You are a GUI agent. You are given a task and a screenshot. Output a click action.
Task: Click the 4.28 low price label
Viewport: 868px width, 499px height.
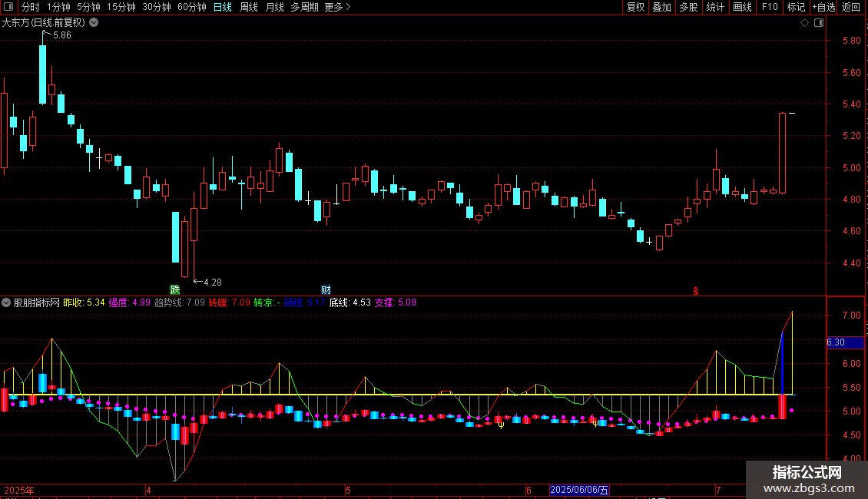click(x=213, y=283)
